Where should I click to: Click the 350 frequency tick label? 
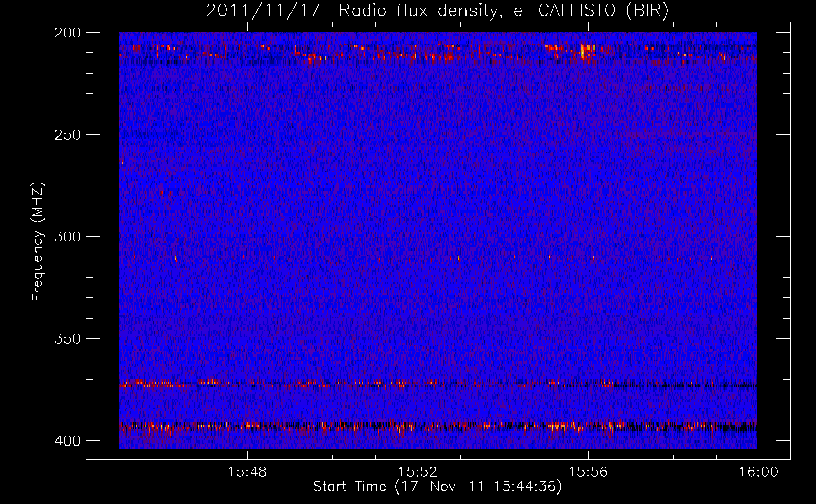[67, 338]
